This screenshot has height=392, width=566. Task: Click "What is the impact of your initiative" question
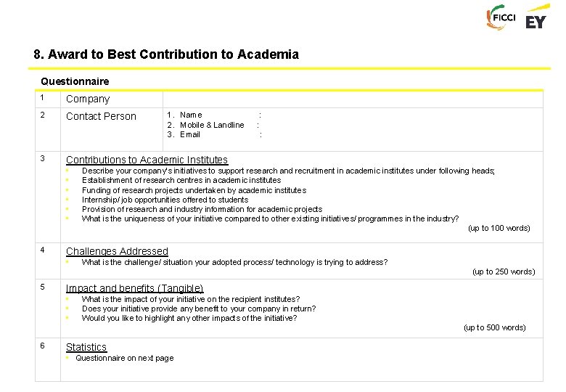pos(191,299)
